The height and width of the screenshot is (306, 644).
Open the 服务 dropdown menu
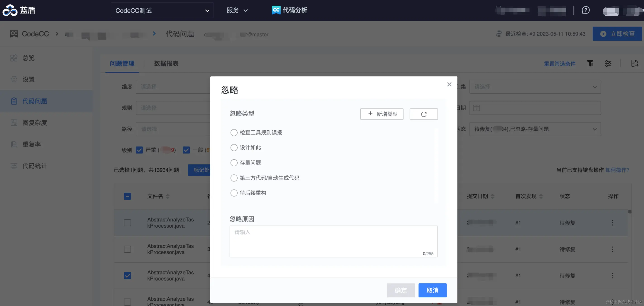pyautogui.click(x=237, y=10)
